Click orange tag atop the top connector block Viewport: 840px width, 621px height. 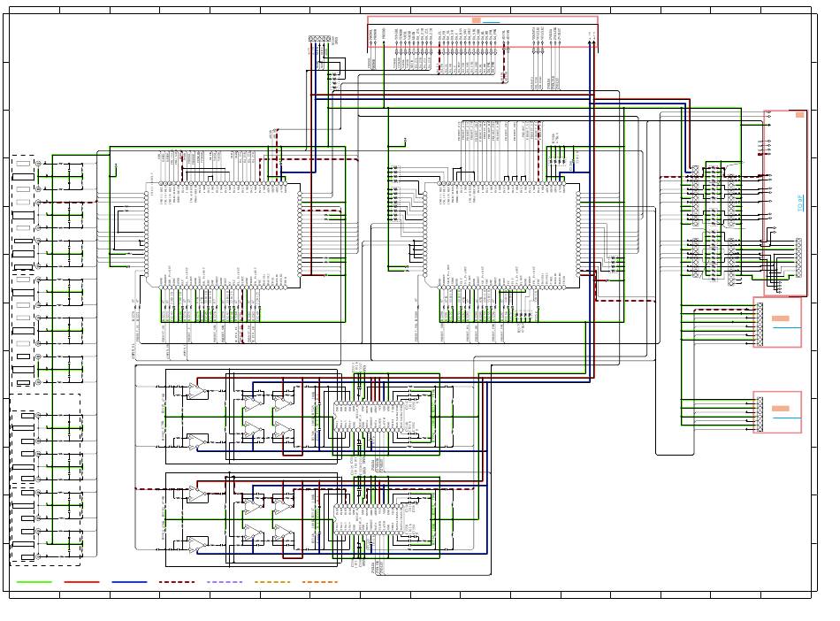coord(477,19)
